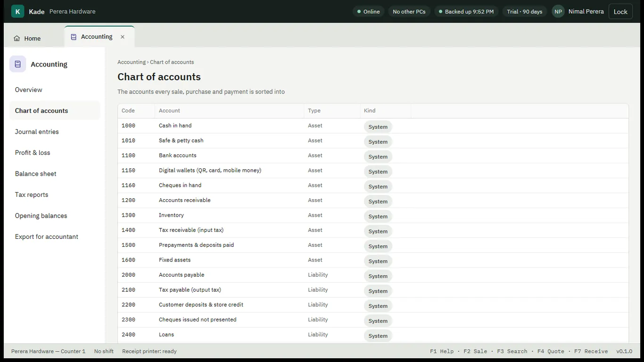Click the No shift status
This screenshot has width=644, height=362.
coord(104,351)
